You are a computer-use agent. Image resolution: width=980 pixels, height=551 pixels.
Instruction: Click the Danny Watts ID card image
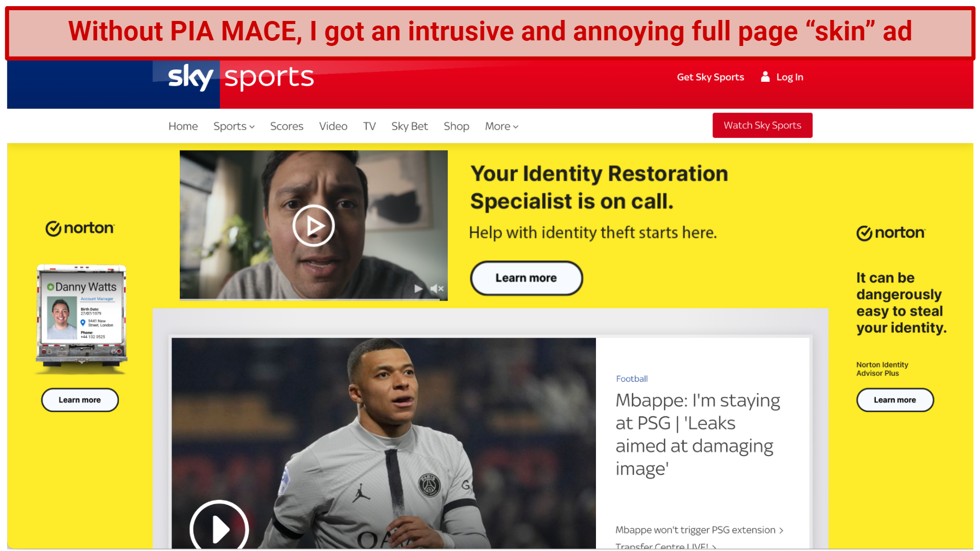coord(81,319)
